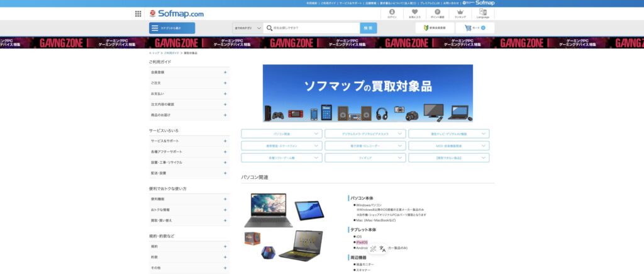
Task: Click the Language switch icon
Action: [x=482, y=13]
